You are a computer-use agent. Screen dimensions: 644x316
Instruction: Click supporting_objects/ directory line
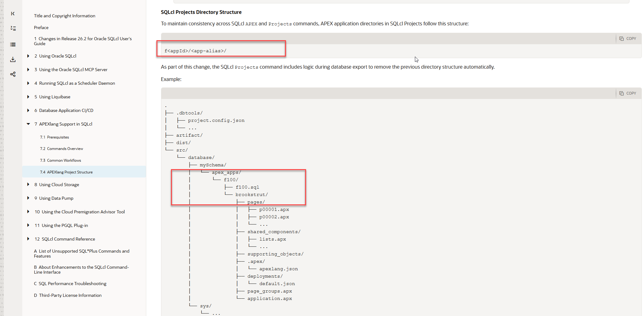(275, 254)
